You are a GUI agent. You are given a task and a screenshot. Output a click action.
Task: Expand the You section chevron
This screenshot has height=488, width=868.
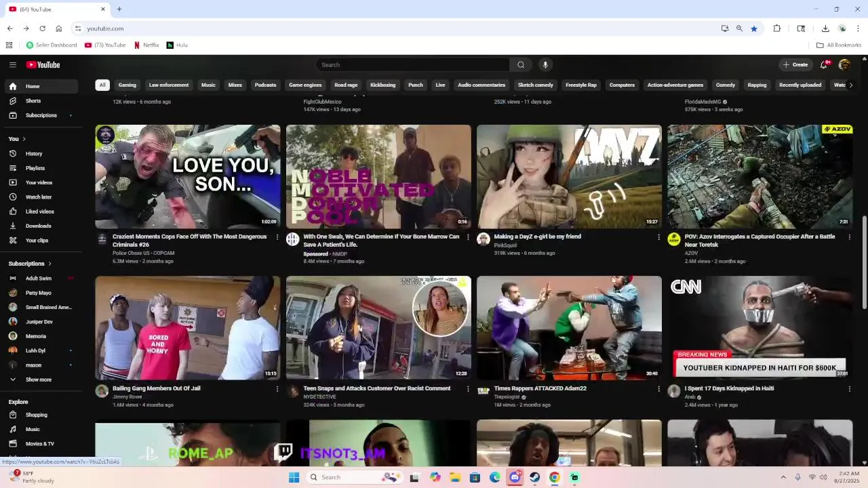(24, 139)
